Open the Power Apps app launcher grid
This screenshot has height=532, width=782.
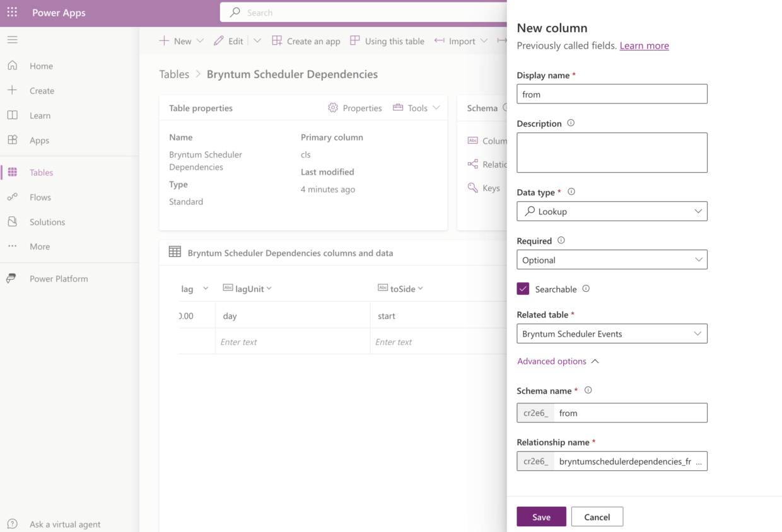click(11, 12)
